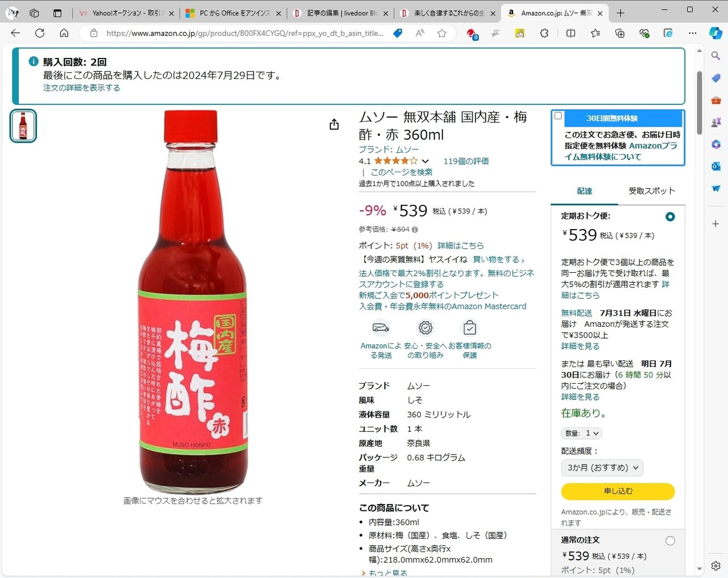This screenshot has height=578, width=728.
Task: Toggle the Split screen icon
Action: [x=571, y=33]
